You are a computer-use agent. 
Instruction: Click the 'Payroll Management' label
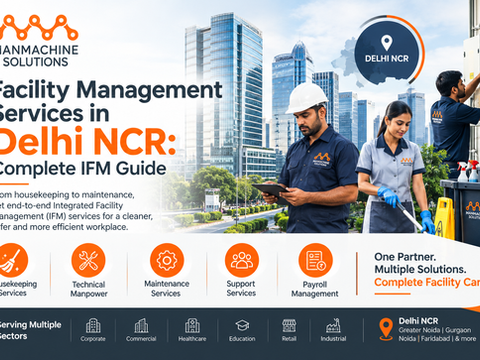[x=315, y=289]
